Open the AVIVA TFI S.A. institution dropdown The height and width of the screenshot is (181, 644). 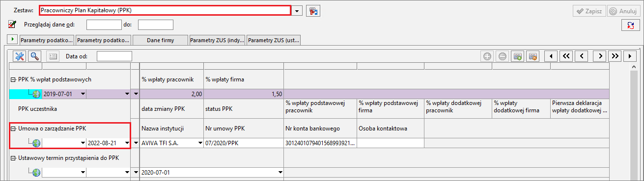coord(200,143)
